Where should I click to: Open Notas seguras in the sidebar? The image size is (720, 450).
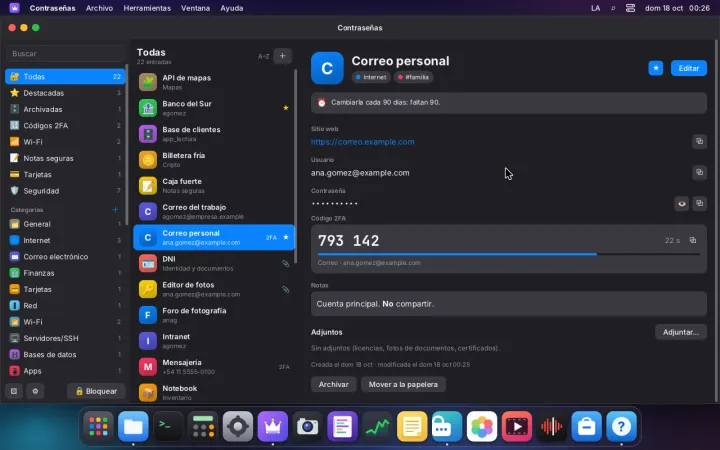point(65,158)
